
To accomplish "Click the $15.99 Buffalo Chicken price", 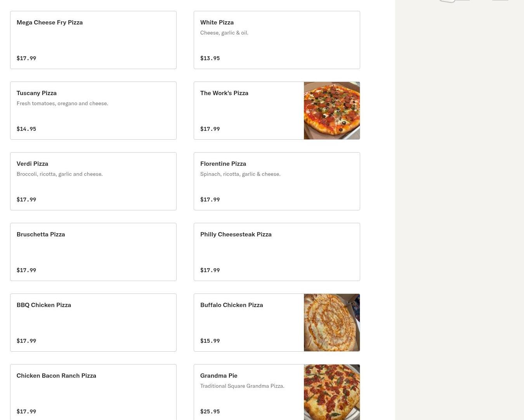I will pos(210,341).
